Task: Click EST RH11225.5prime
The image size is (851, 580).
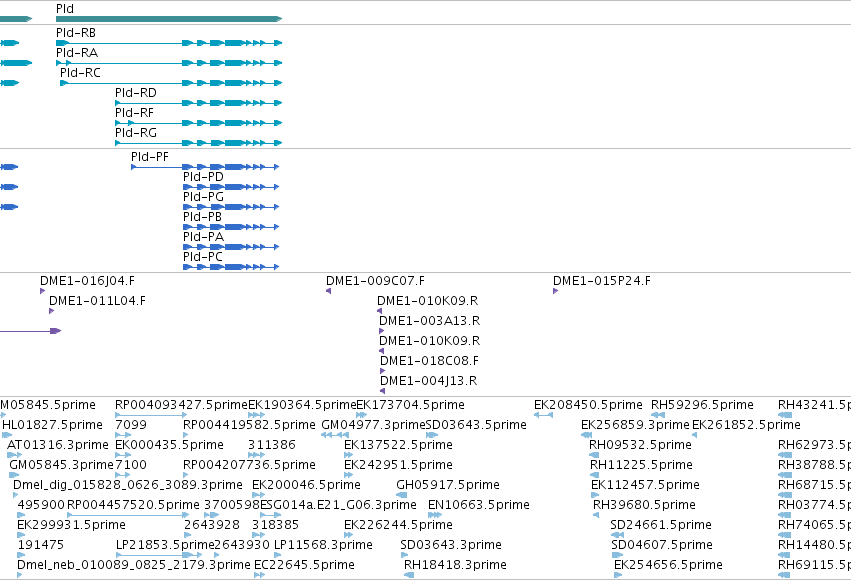Action: tap(641, 466)
